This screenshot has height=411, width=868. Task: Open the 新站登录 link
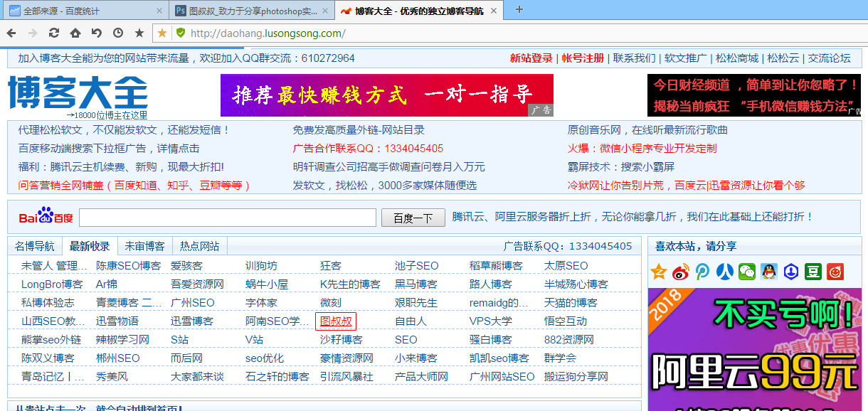tap(531, 58)
